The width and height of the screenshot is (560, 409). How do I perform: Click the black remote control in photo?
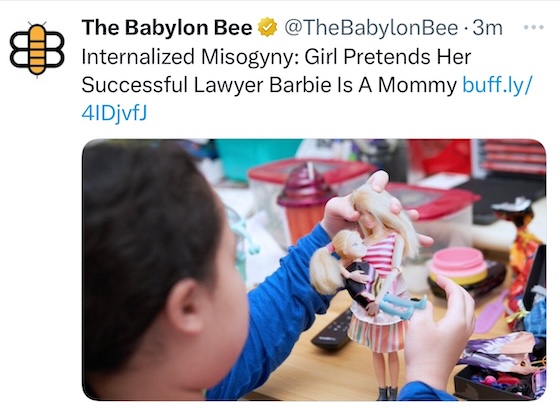pos(333,331)
